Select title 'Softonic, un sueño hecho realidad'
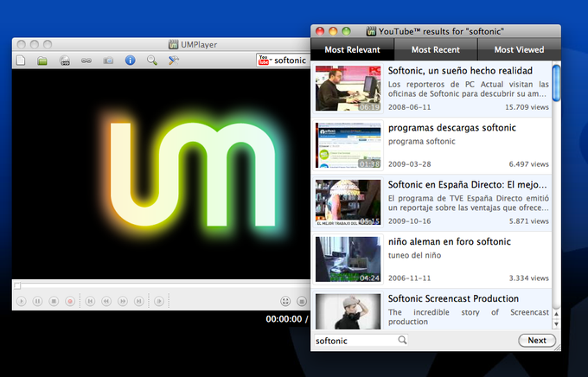Image resolution: width=588 pixels, height=377 pixels. [460, 71]
